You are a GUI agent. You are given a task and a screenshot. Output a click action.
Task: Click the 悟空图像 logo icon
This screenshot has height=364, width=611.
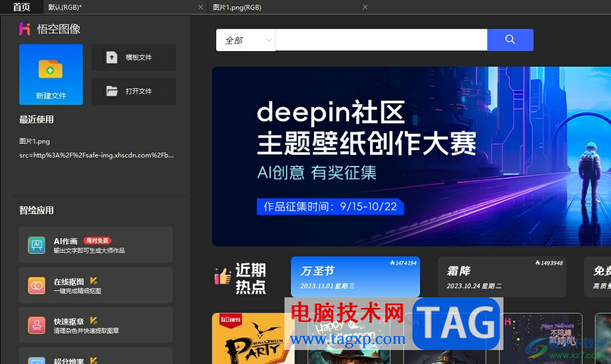tap(25, 29)
